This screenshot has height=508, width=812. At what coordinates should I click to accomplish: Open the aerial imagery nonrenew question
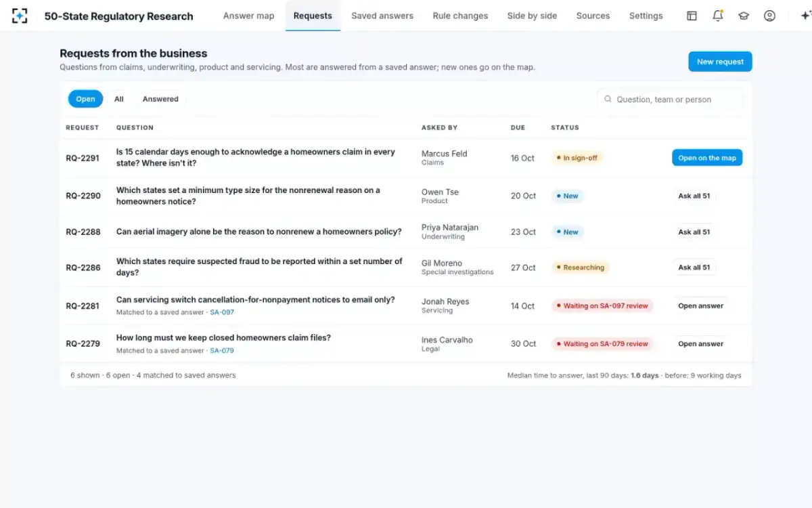(x=258, y=232)
